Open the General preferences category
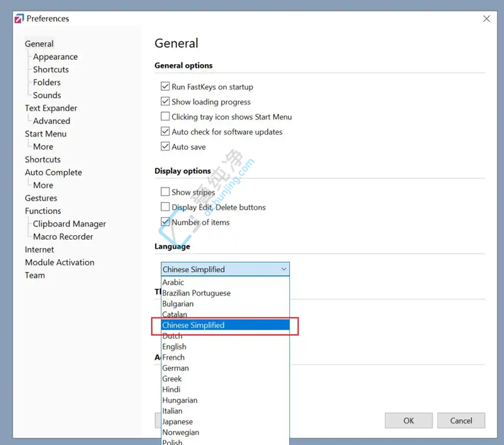 [39, 43]
